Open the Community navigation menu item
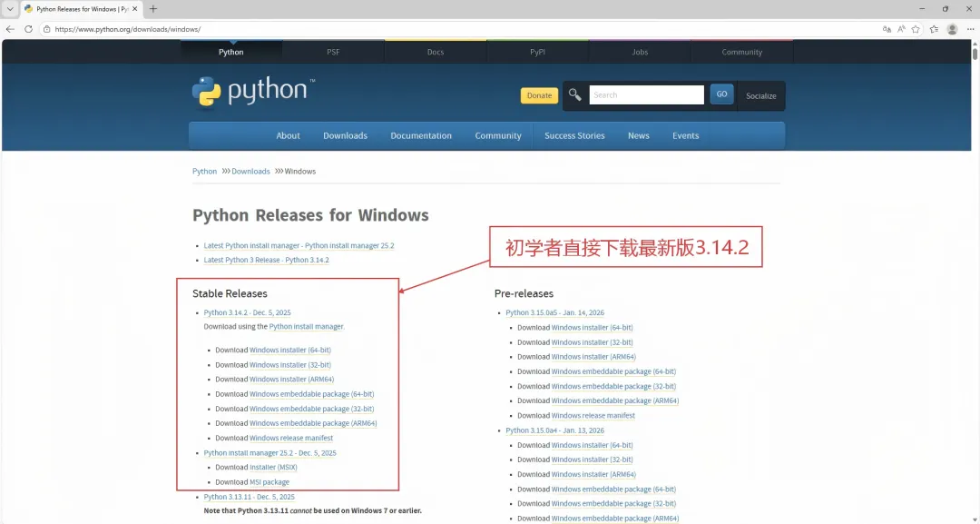980x524 pixels. (x=498, y=135)
